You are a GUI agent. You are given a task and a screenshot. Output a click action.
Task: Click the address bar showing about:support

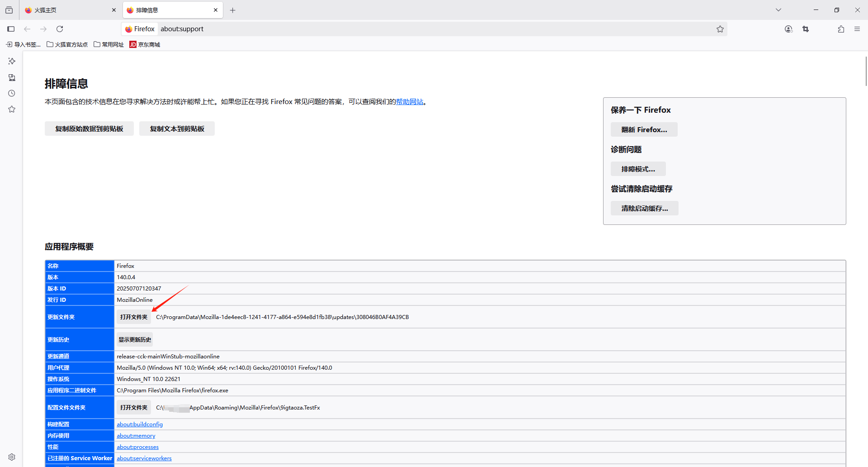[424, 29]
